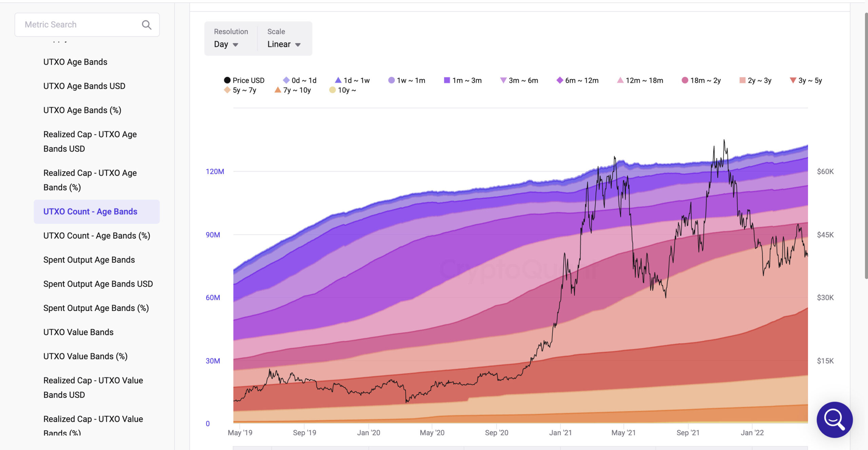Toggle the 1d ~ 1w legend series
Image resolution: width=868 pixels, height=450 pixels.
(x=352, y=80)
